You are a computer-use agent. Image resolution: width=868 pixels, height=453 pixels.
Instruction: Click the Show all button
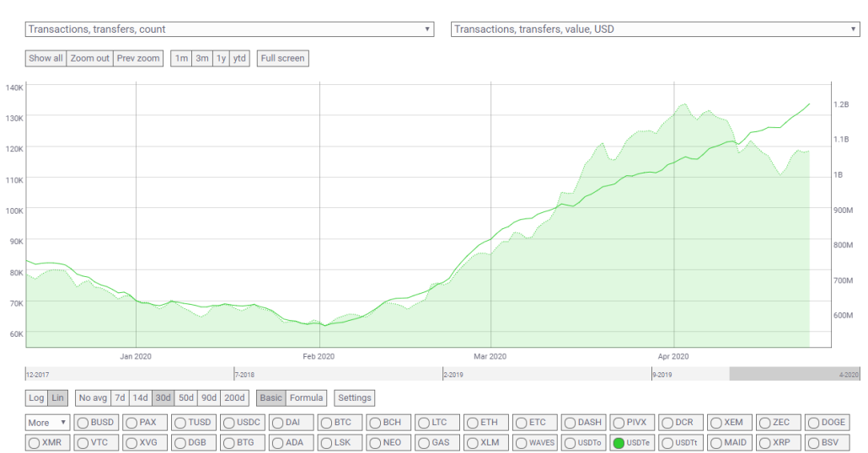click(x=46, y=58)
